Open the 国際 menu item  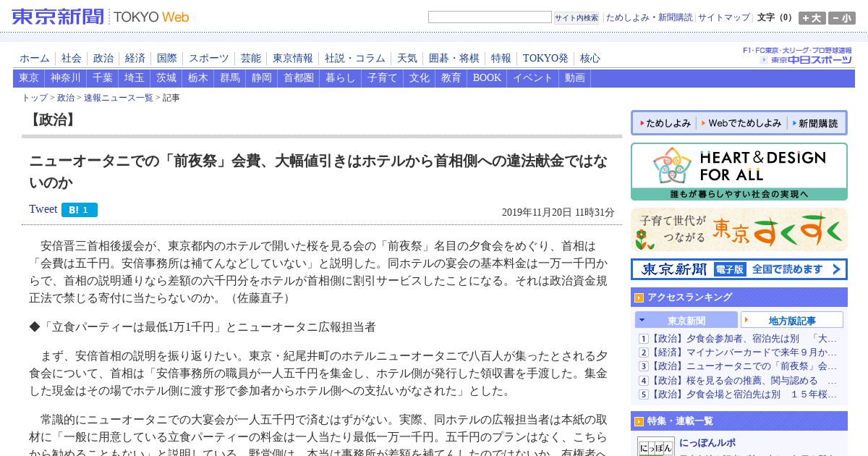click(167, 59)
